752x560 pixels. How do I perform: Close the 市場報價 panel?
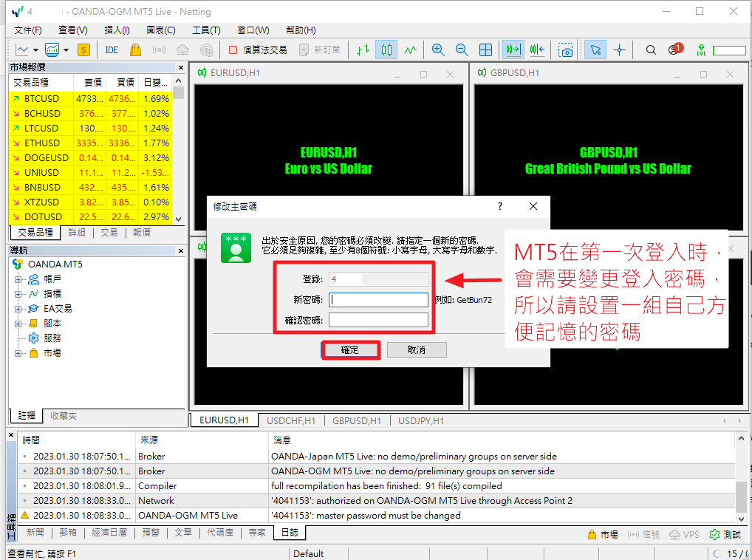[x=181, y=68]
